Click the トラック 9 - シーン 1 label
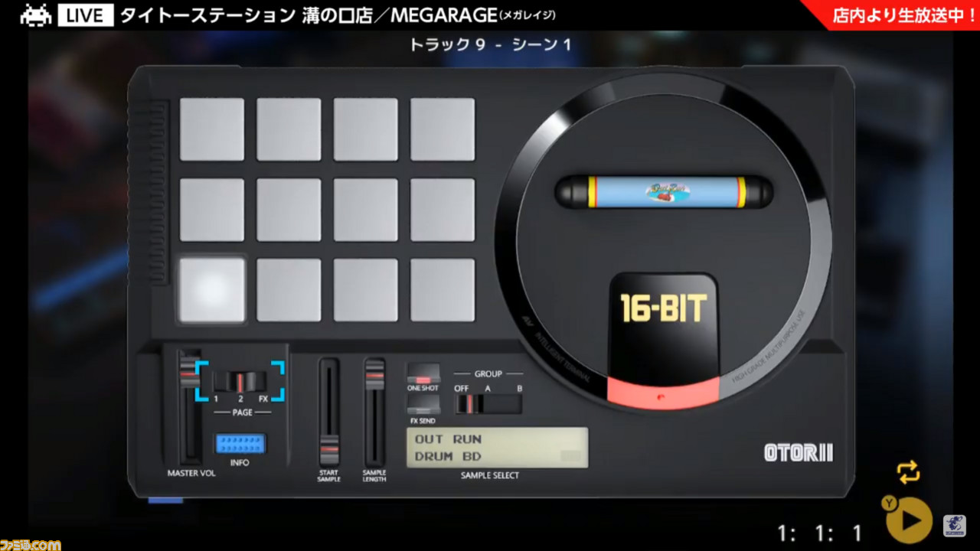The height and width of the screenshot is (551, 980). click(490, 44)
